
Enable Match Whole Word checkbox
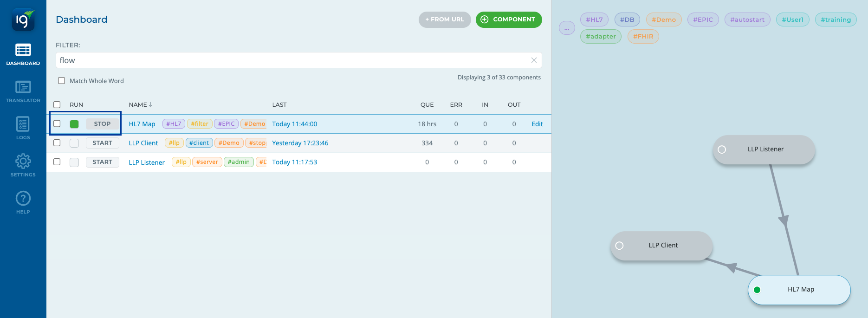click(61, 81)
